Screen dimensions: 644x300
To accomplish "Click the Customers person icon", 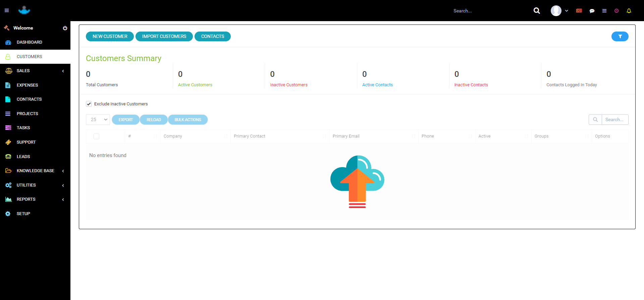I will [x=8, y=57].
